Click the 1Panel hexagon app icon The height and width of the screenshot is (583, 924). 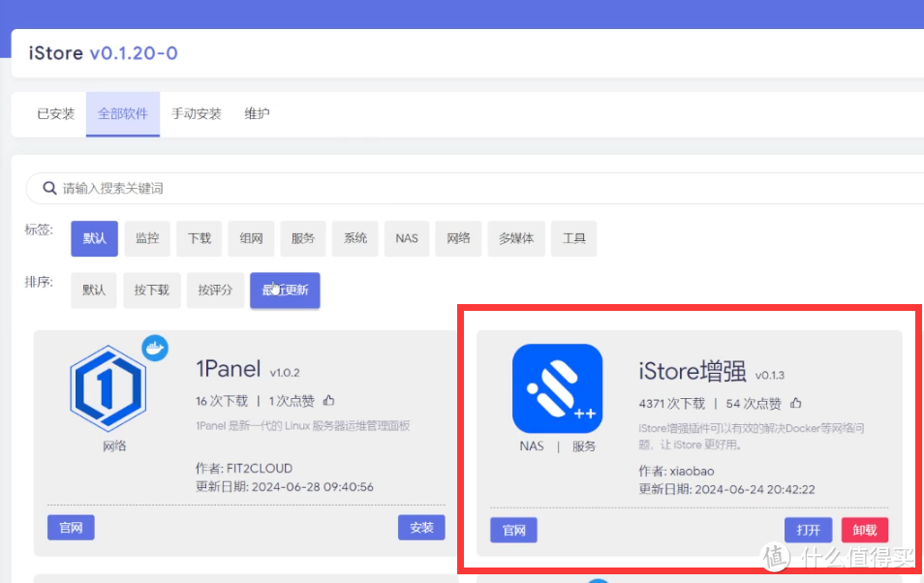(x=109, y=386)
